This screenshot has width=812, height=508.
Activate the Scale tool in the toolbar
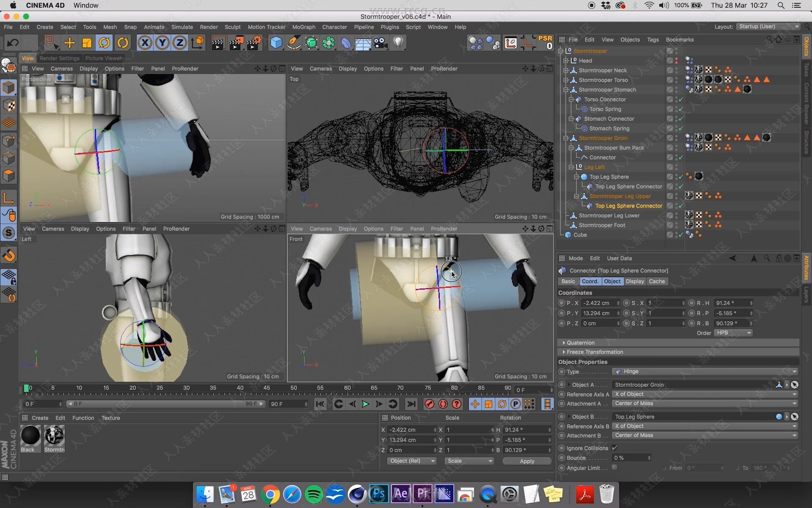coord(87,42)
